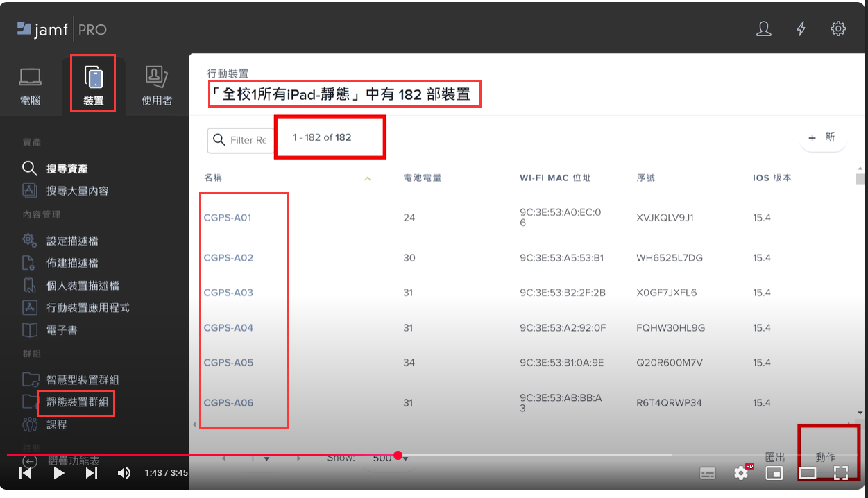The height and width of the screenshot is (498, 868).
Task: Open the Show 500 rows dropdown
Action: [390, 458]
